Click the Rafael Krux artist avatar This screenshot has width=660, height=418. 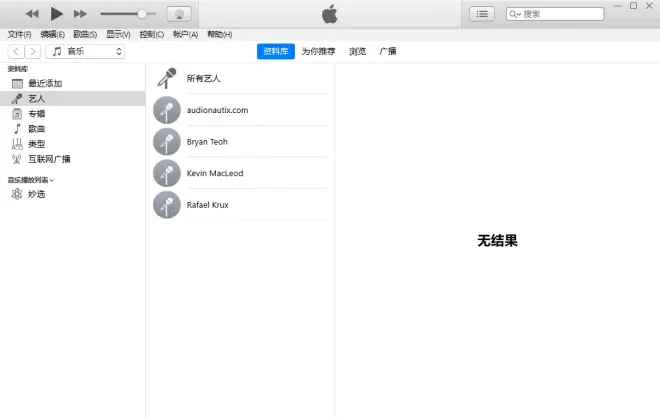point(167,205)
